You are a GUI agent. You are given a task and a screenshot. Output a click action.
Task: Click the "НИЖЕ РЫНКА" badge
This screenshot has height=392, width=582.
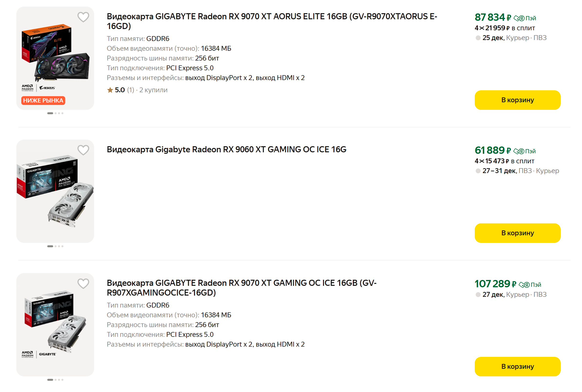(43, 101)
